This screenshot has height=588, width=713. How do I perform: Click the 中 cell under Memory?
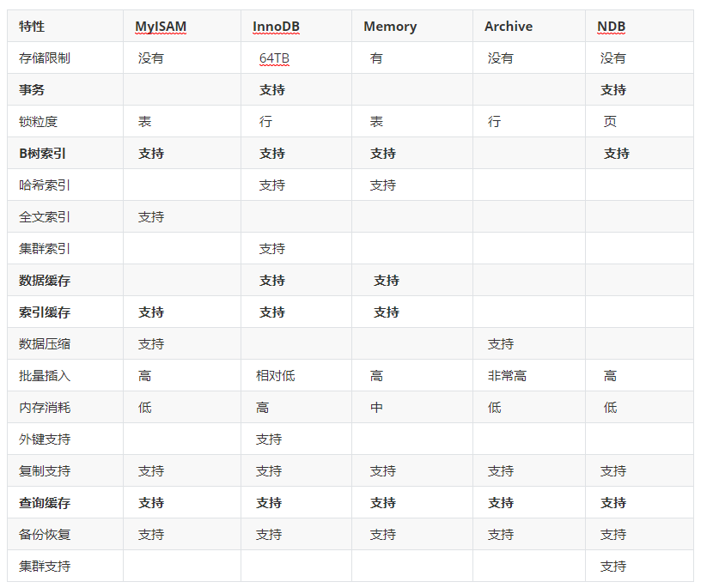[376, 408]
